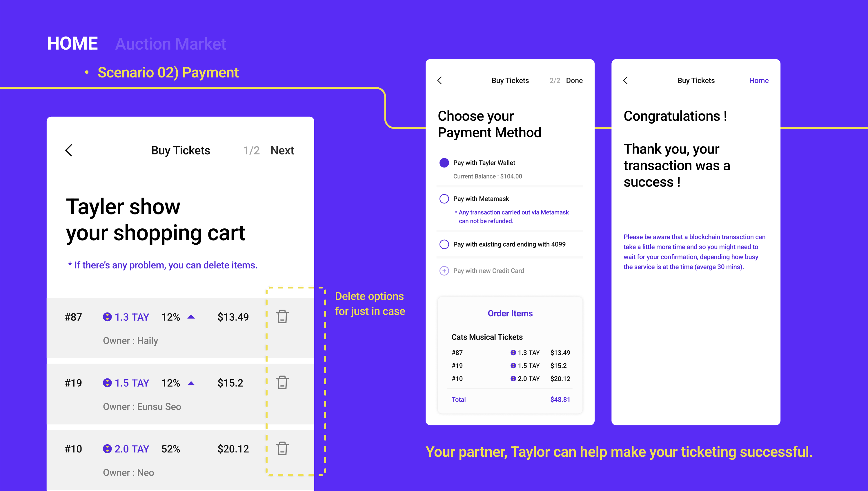Click the Home link on success screen

758,81
